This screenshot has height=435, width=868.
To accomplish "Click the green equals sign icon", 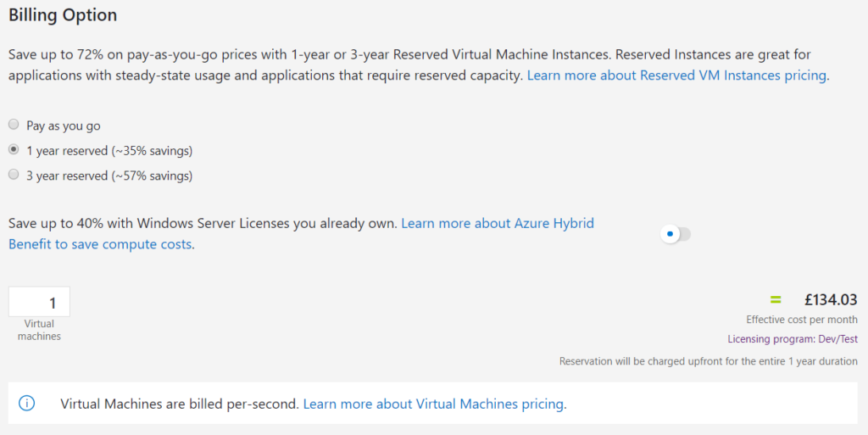I will [774, 299].
